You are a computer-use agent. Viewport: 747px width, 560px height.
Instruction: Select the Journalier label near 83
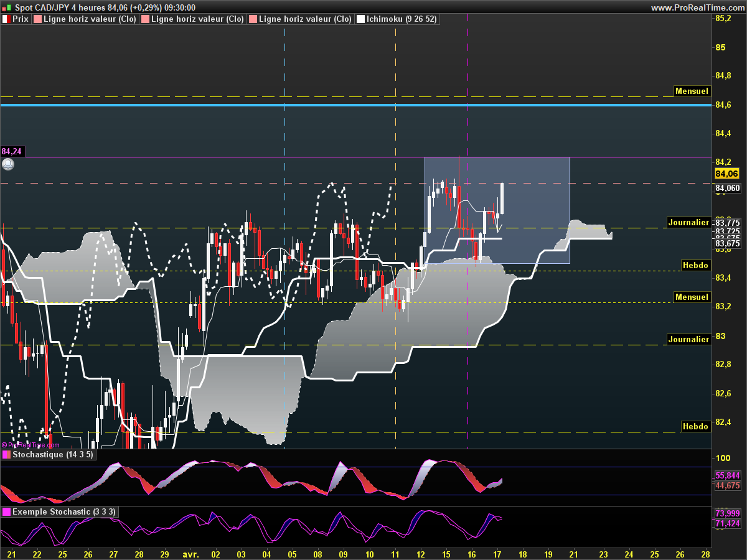(x=688, y=339)
